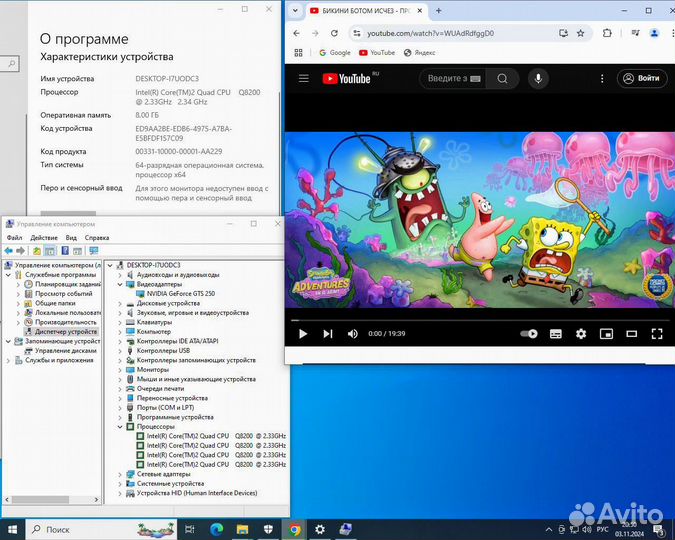
Task: Open Файл menu in Computer Management
Action: point(14,238)
